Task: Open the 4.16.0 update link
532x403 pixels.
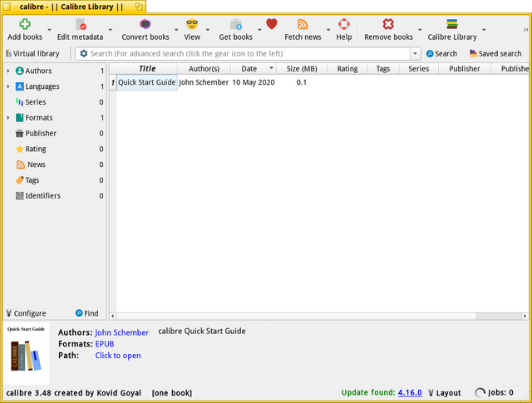Action: [410, 392]
